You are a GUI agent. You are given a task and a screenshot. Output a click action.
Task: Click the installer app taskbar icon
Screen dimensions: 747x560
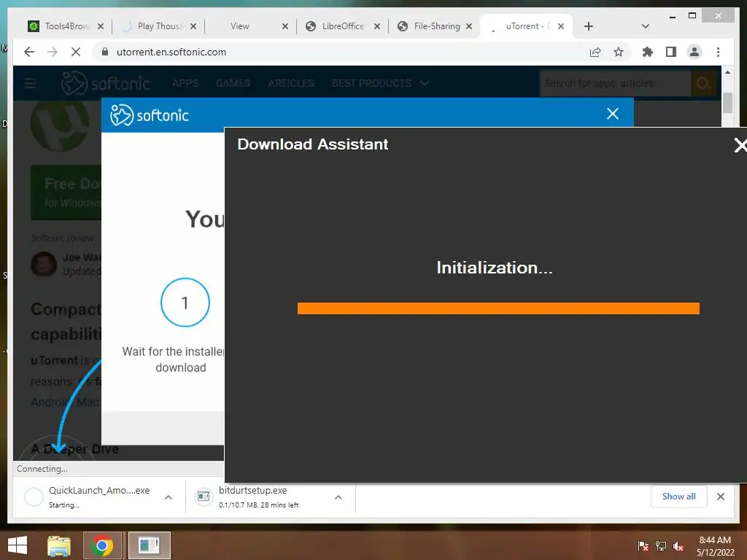149,545
